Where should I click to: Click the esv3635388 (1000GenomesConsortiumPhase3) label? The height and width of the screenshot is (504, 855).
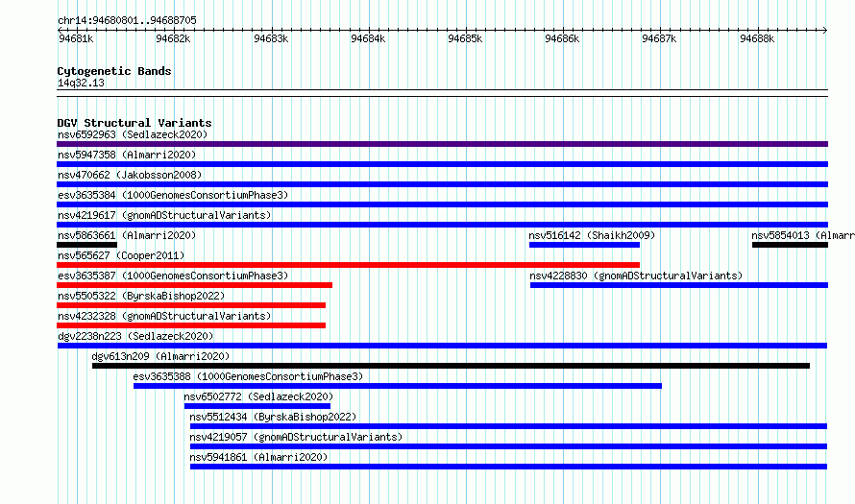[248, 376]
